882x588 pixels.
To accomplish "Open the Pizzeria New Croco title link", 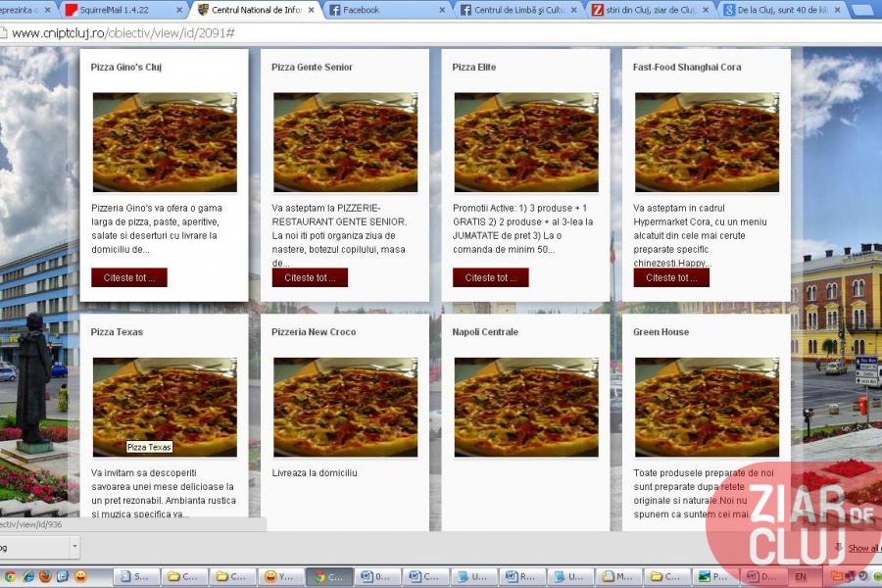I will pos(314,332).
